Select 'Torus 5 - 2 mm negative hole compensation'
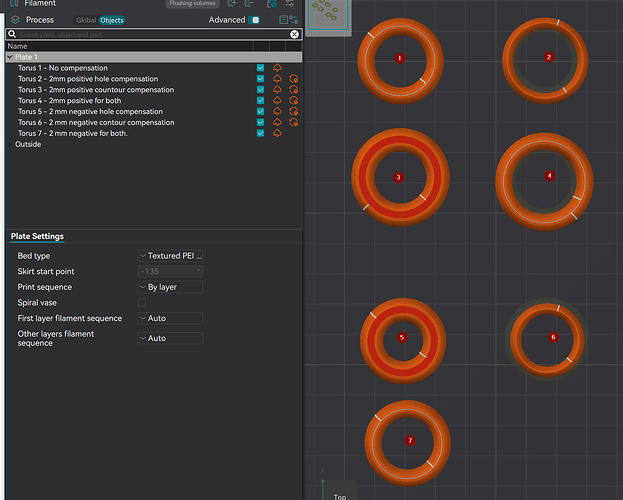 [90, 111]
